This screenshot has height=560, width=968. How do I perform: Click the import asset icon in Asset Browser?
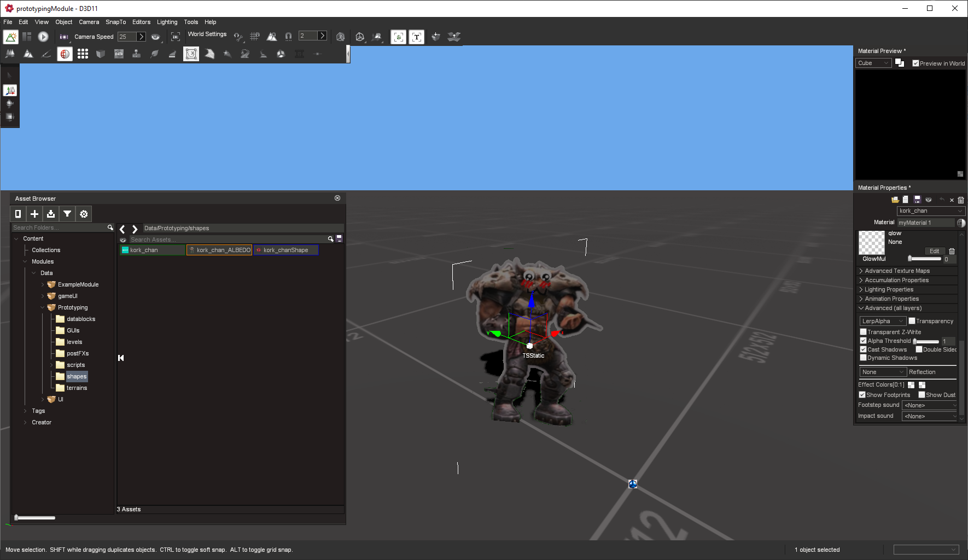[51, 214]
